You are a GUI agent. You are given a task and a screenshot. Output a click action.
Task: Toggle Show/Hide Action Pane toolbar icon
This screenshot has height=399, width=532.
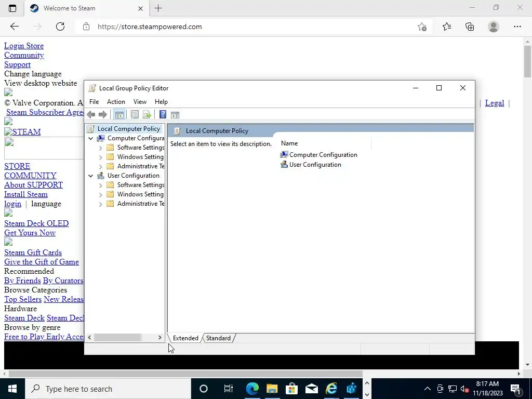click(x=175, y=115)
